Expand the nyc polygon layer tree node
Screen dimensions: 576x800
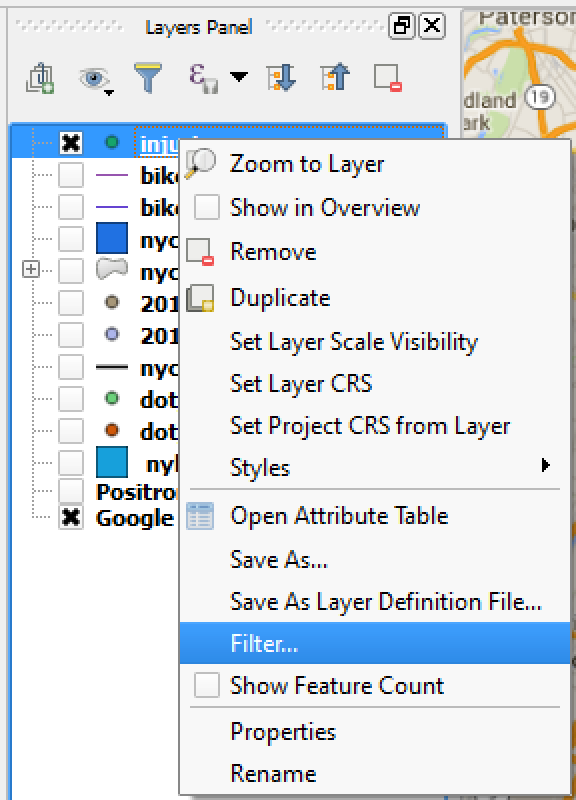31,269
